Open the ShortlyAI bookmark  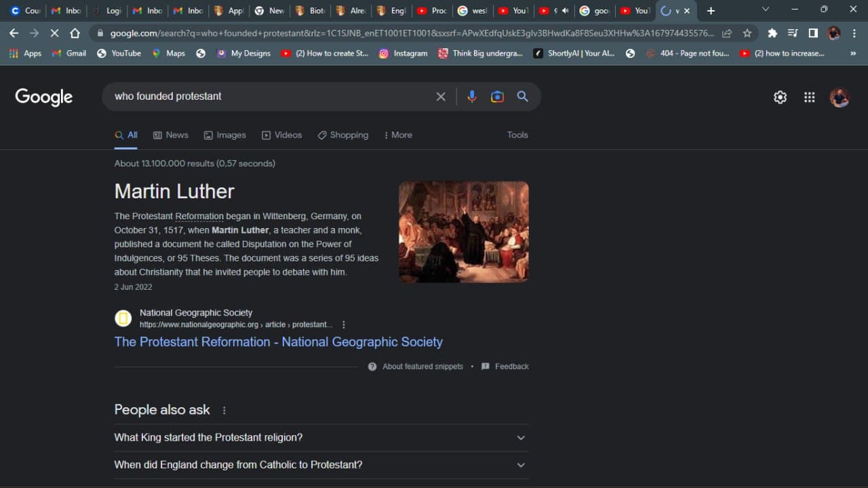click(575, 53)
